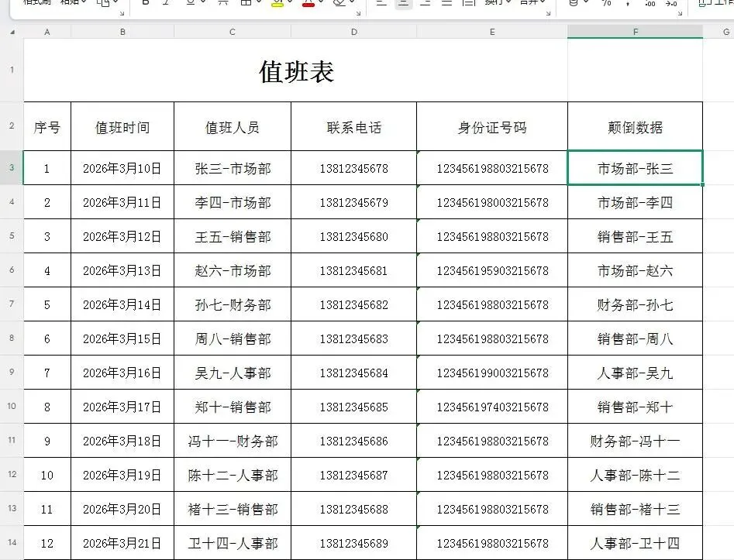Viewport: 734px width, 560px height.
Task: Select the highlighted row 3 header
Action: click(x=12, y=167)
